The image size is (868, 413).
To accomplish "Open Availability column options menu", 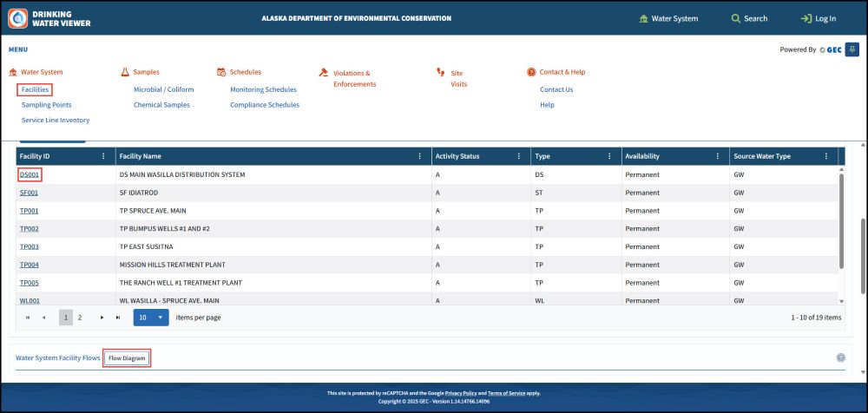I will click(718, 156).
